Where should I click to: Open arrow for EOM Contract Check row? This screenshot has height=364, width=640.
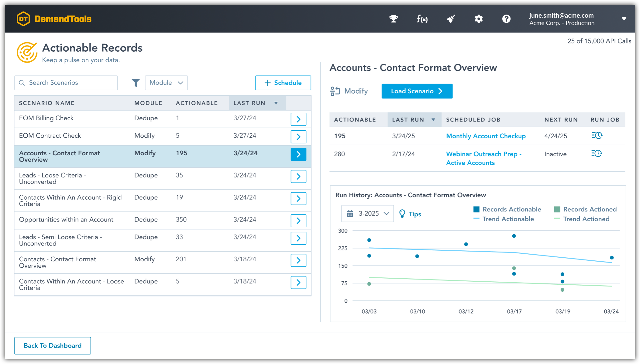pyautogui.click(x=298, y=137)
